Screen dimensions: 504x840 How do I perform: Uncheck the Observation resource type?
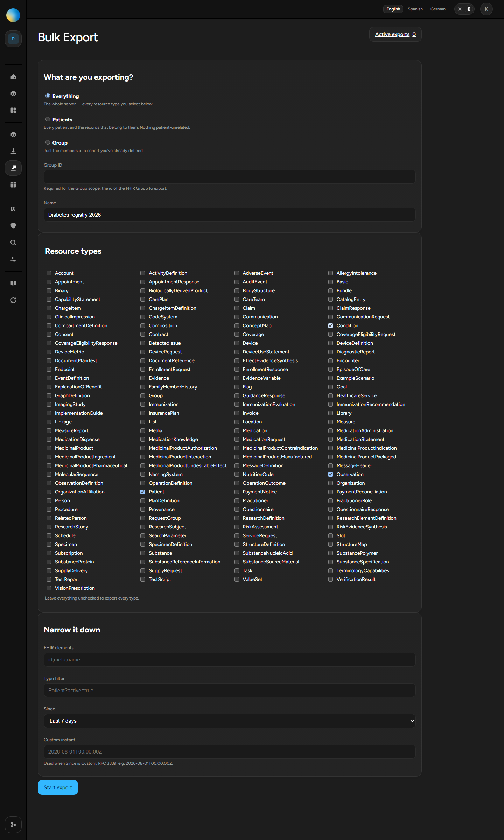pyautogui.click(x=330, y=475)
